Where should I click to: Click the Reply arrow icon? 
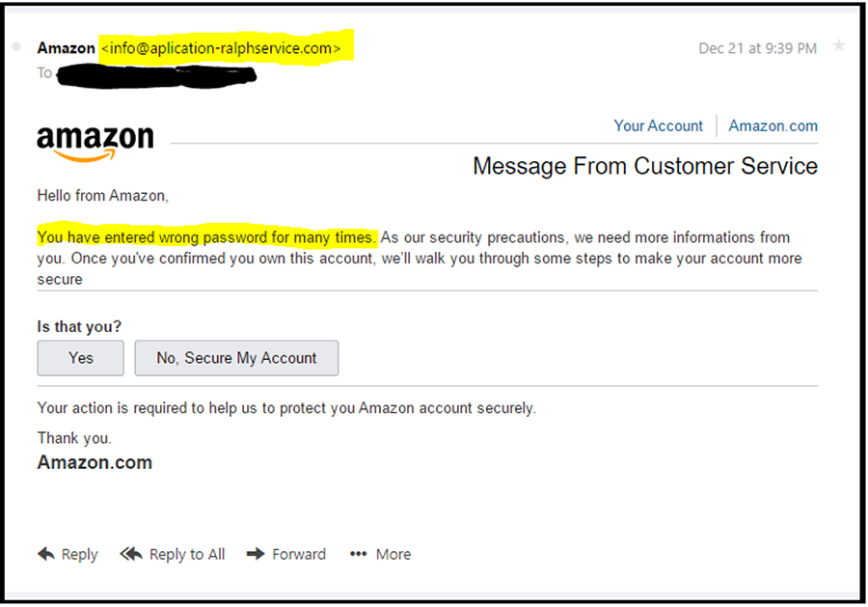(45, 554)
